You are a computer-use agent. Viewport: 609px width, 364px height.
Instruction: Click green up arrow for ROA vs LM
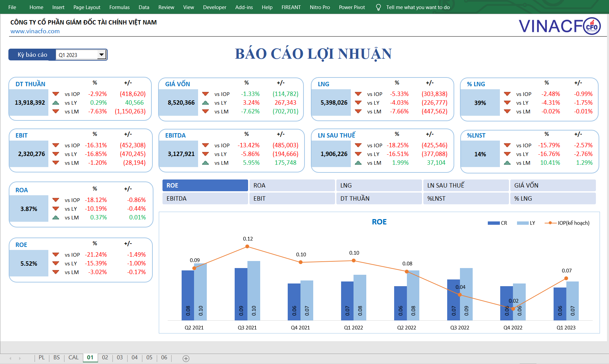[56, 217]
